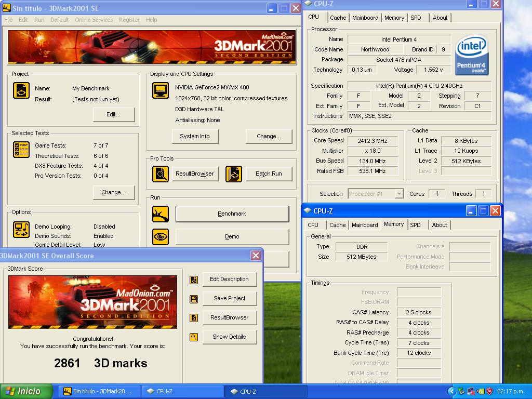The width and height of the screenshot is (532, 399).
Task: Select Mainboard tab in lower CPU-Z window
Action: tap(365, 225)
